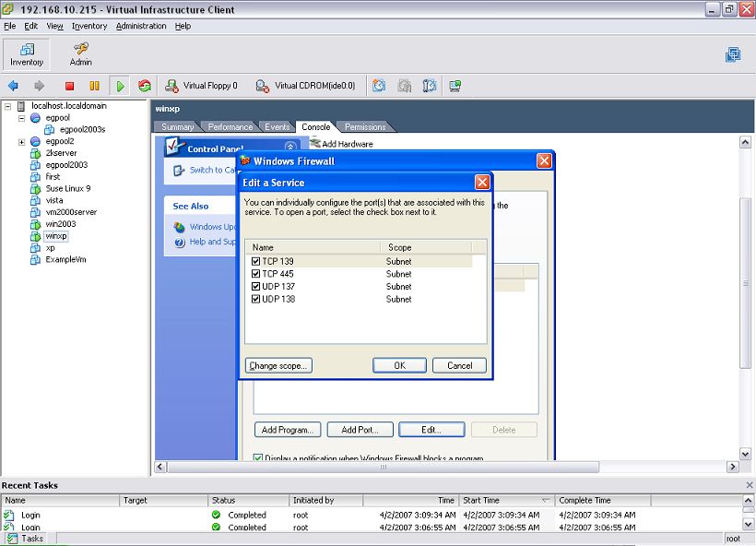This screenshot has width=756, height=546.
Task: Click the take snapshot clock icon
Action: pos(379,86)
